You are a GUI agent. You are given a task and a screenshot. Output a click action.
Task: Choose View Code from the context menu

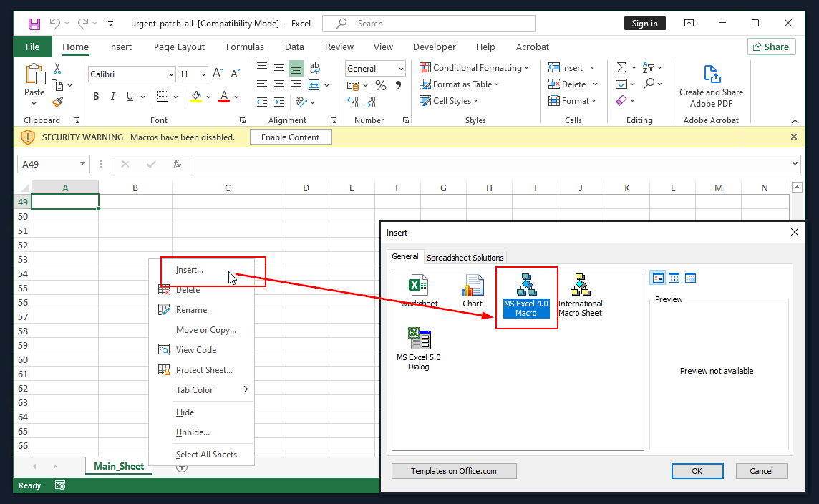pyautogui.click(x=195, y=350)
